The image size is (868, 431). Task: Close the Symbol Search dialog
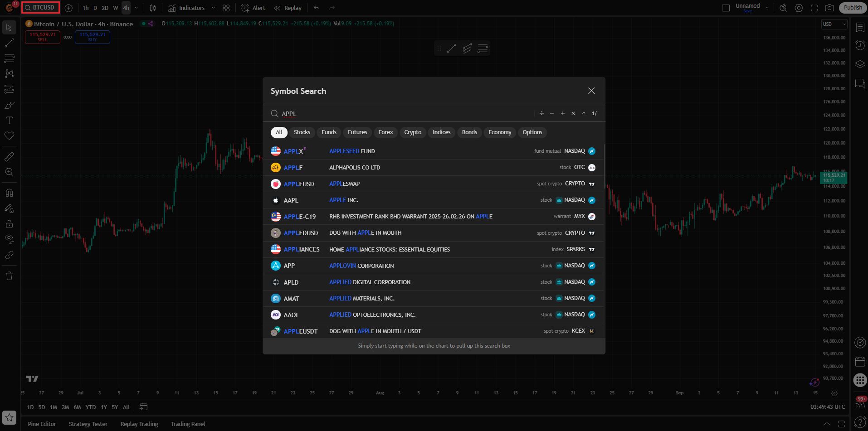(x=591, y=91)
